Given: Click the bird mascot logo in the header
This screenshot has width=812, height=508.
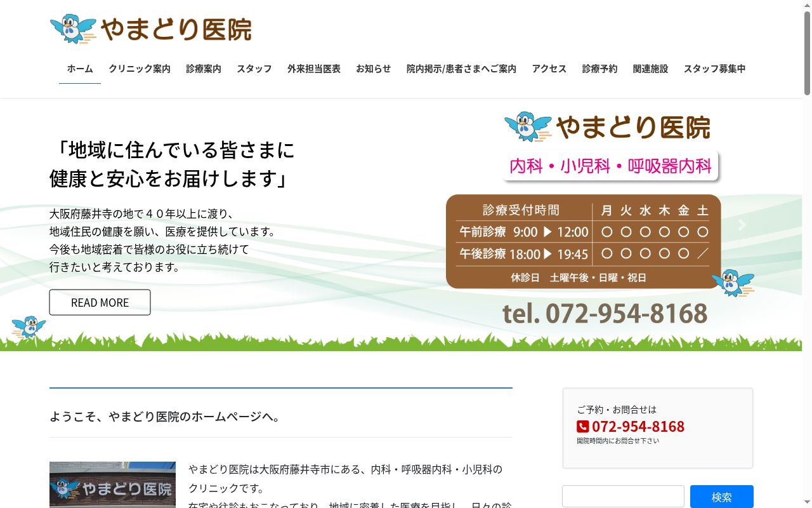Looking at the screenshot, I should pos(73,29).
